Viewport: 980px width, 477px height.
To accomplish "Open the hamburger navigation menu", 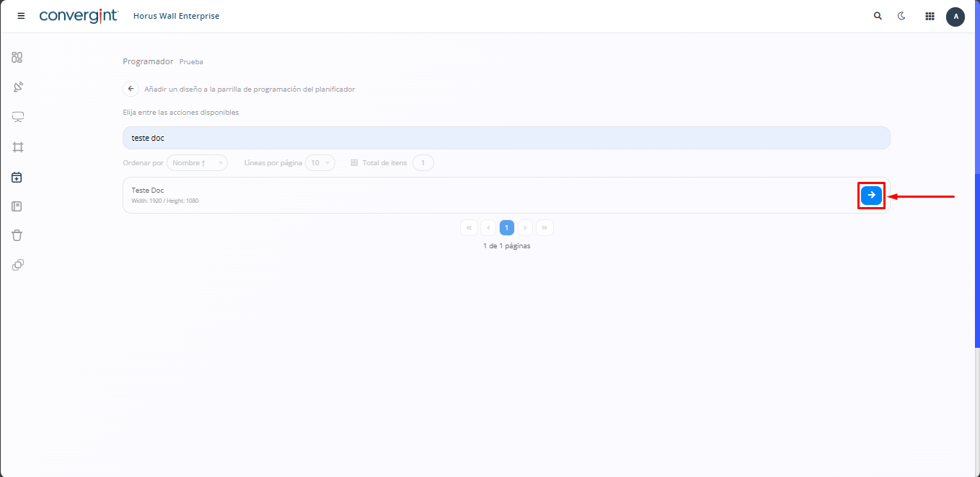I will pyautogui.click(x=21, y=16).
